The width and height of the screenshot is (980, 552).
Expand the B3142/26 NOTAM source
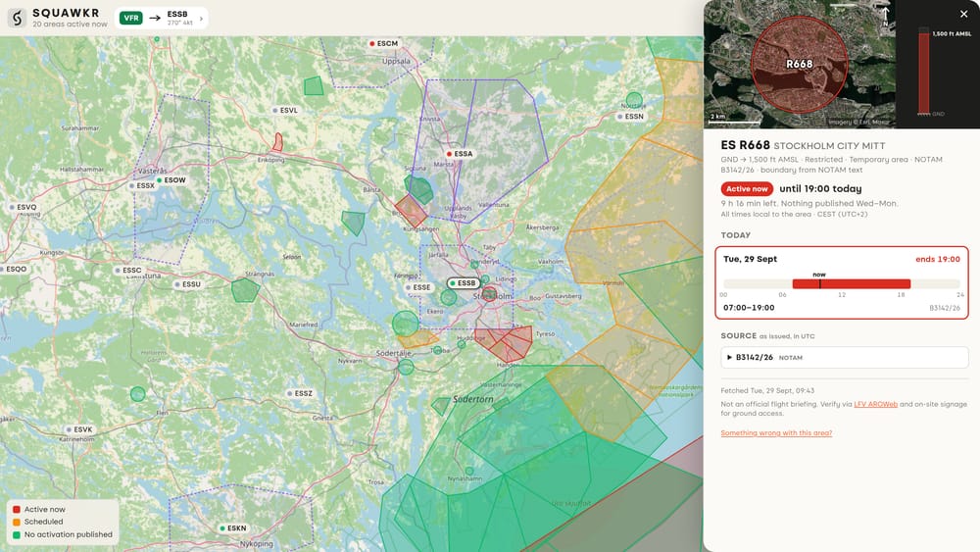click(x=845, y=358)
